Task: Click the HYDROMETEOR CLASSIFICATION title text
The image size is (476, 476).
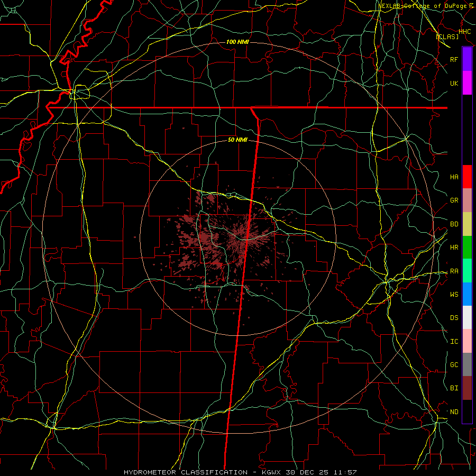Action: point(186,472)
